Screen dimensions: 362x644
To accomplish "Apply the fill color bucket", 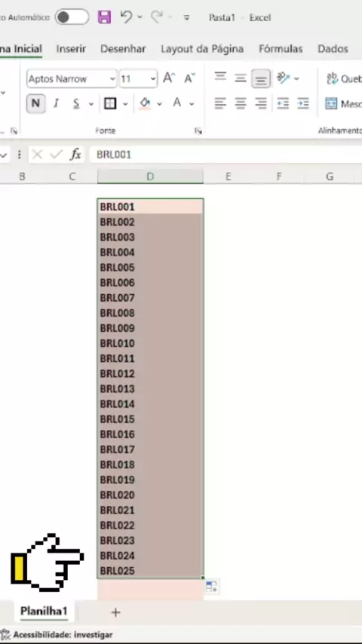I will pyautogui.click(x=144, y=103).
